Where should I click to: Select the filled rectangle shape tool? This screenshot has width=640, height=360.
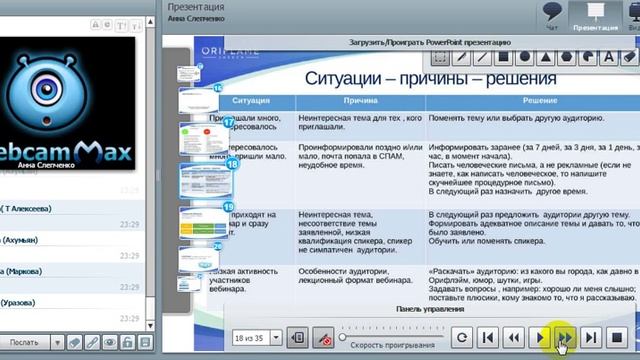(504, 57)
